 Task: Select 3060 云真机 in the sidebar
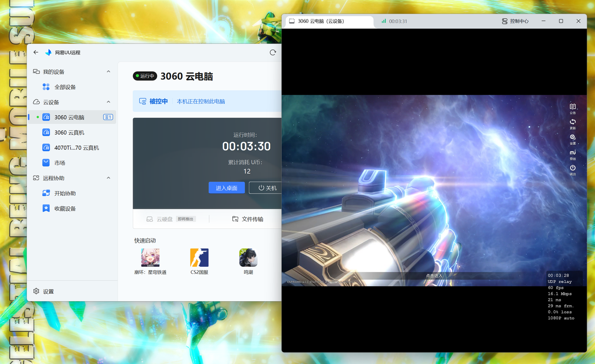pyautogui.click(x=72, y=132)
